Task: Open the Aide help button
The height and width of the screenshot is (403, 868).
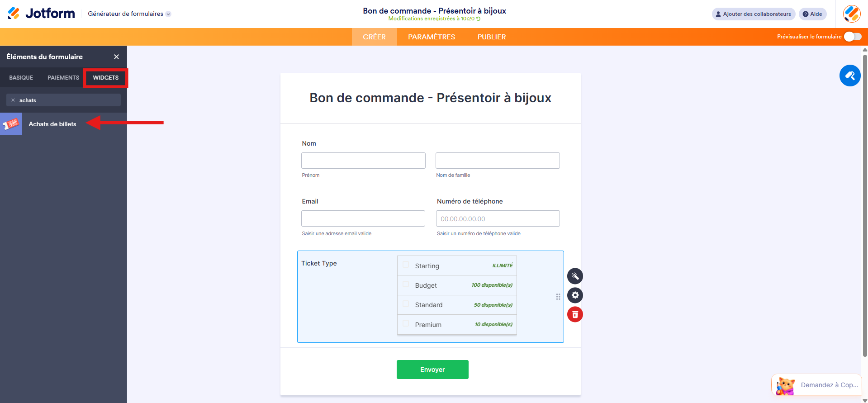Action: [812, 14]
